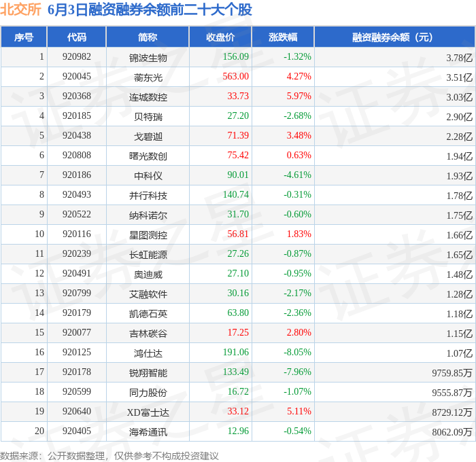476x462 pixels.
Task: Select the XD富士达 stock name
Action: point(148,412)
